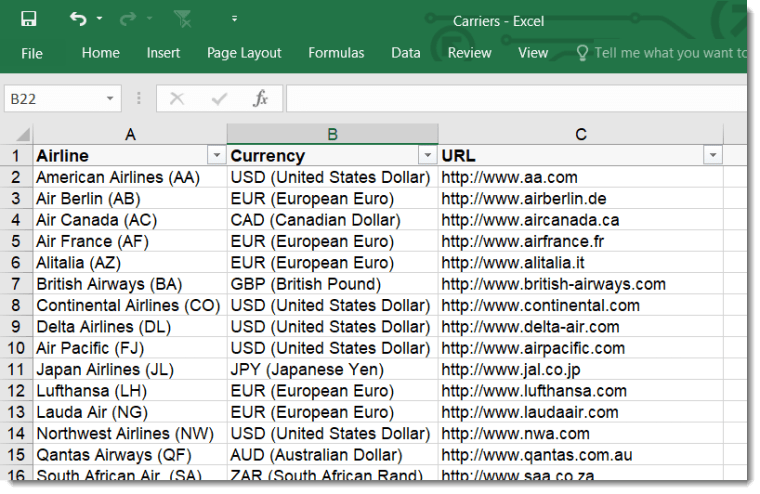Select cell Alitalia (AZ)
This screenshot has width=760, height=494.
(x=130, y=262)
